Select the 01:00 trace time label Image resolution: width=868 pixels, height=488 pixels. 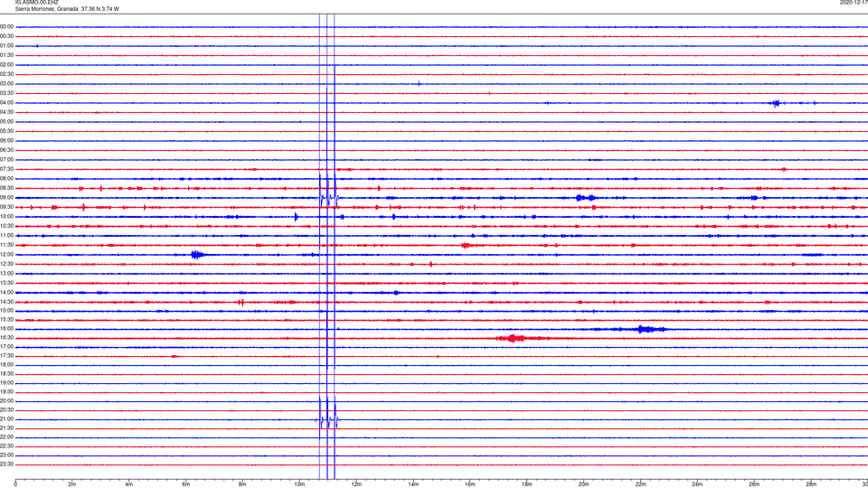(x=6, y=46)
